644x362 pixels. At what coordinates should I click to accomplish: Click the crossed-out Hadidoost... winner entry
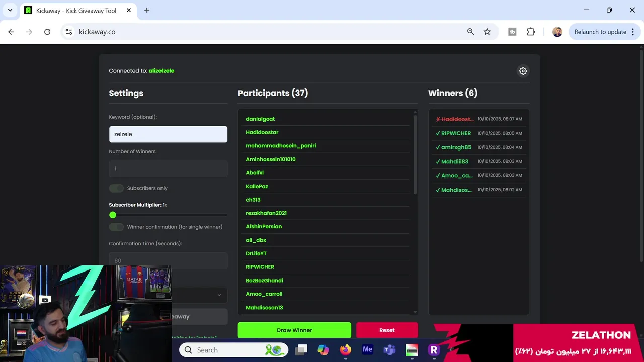point(479,119)
